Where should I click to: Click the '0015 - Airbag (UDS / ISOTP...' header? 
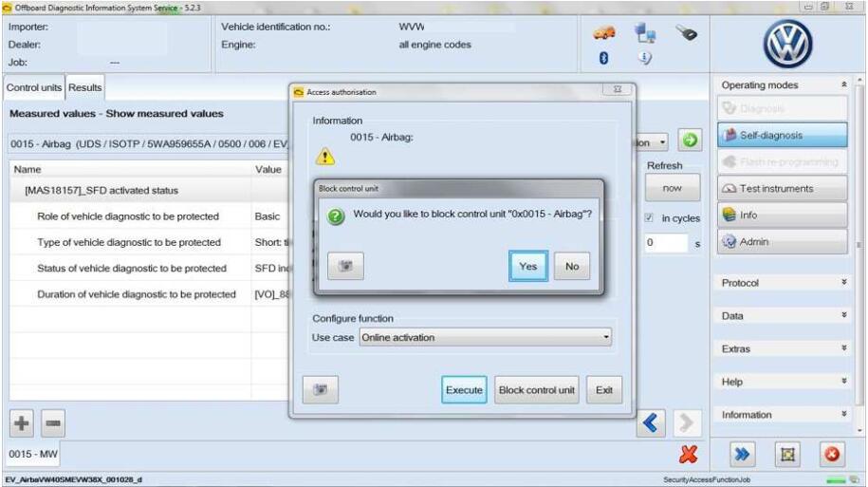point(149,144)
